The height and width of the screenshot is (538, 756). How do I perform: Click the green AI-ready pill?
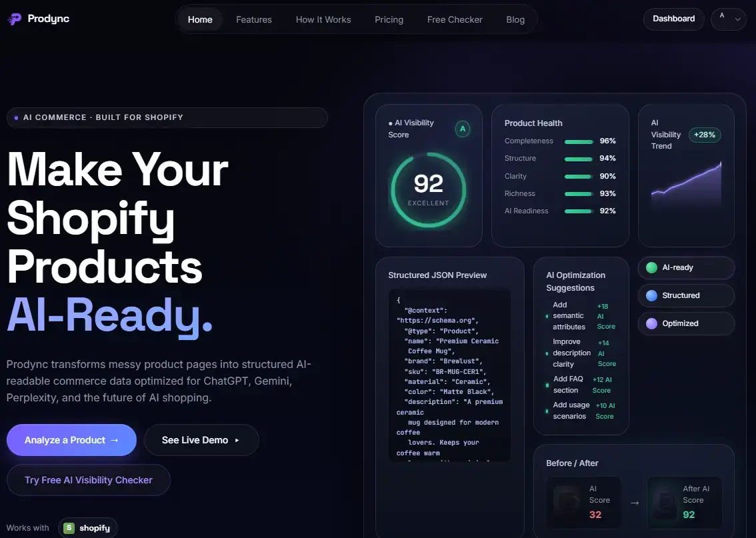pyautogui.click(x=686, y=267)
